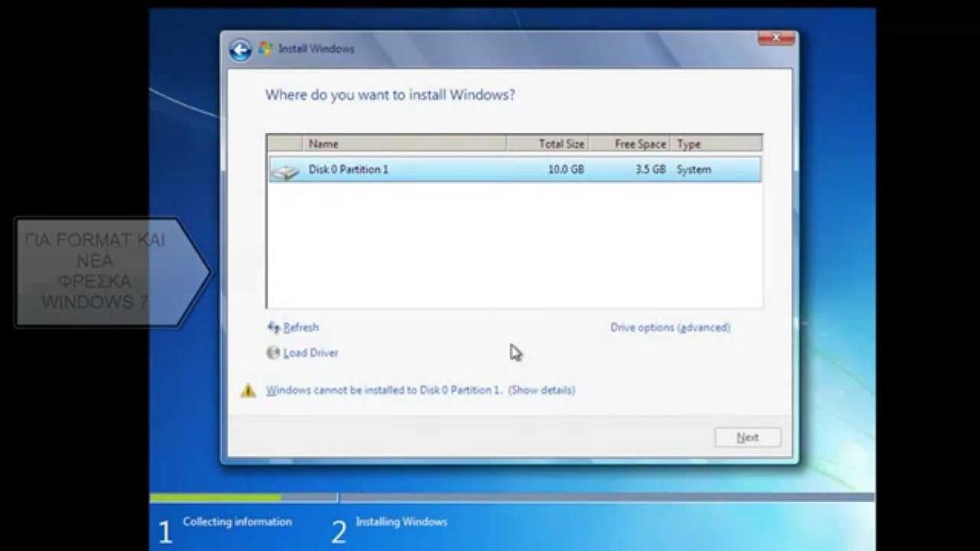This screenshot has width=980, height=551.
Task: Click the Windows flag icon in title bar
Action: point(265,49)
